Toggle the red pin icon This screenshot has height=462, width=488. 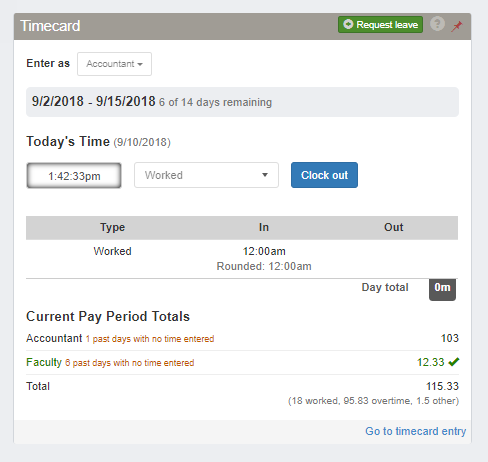coord(457,26)
